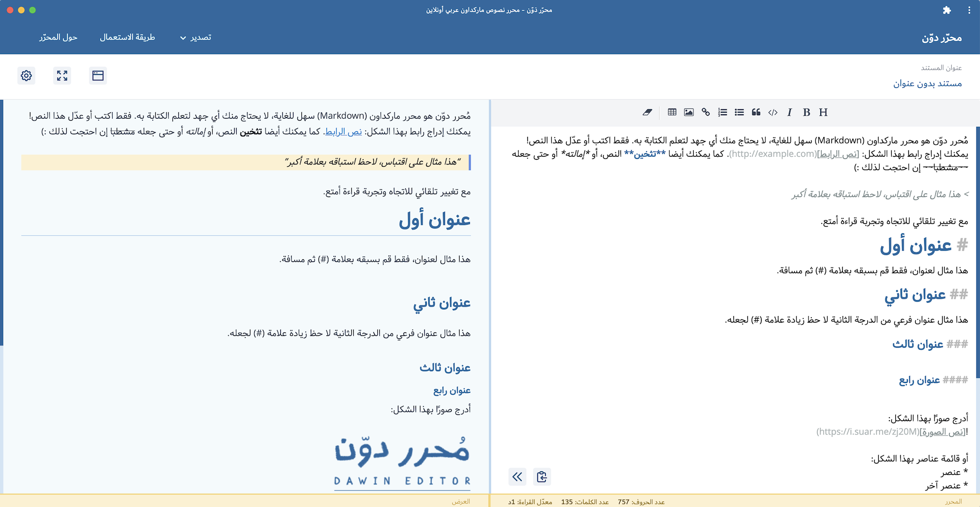Click the [نص الصورة] image text in editor

[942, 432]
